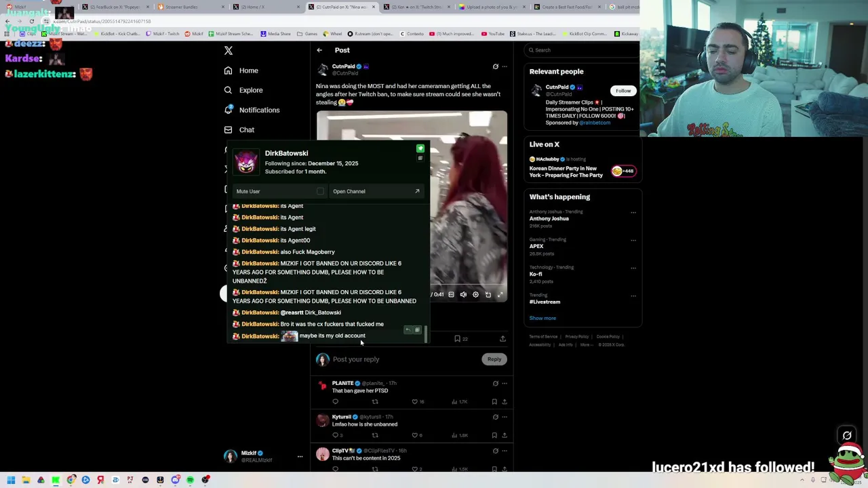Open Discord from the taskbar
This screenshot has width=868, height=488.
[175, 480]
